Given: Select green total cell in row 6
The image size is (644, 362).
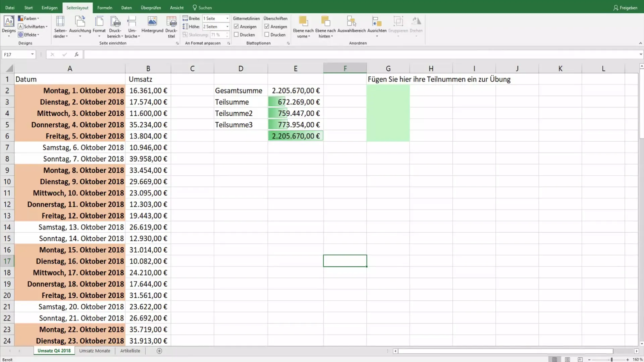Looking at the screenshot, I should 296,136.
